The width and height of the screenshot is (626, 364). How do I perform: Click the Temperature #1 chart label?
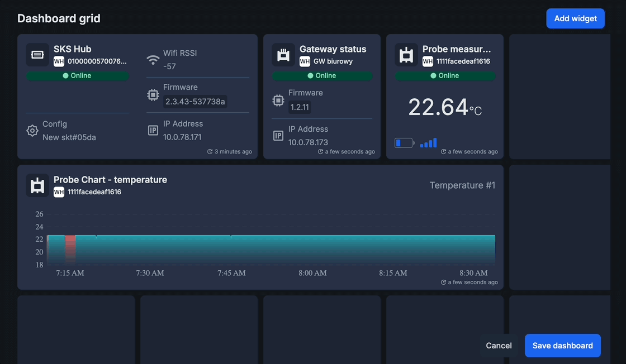pos(462,185)
